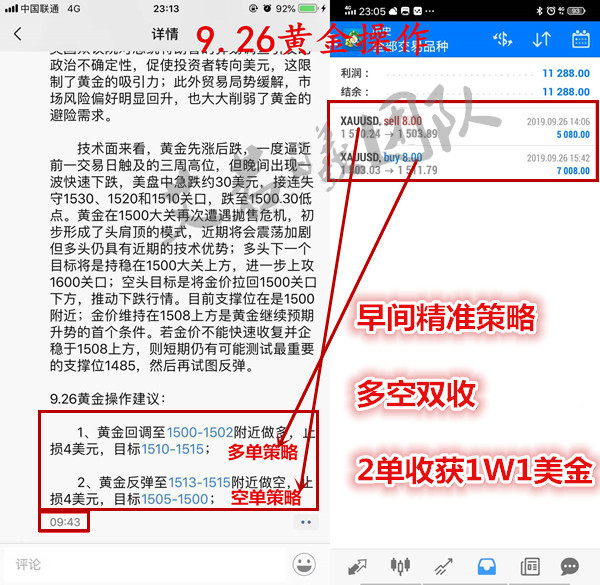Open the trade trend-line tab

click(443, 566)
